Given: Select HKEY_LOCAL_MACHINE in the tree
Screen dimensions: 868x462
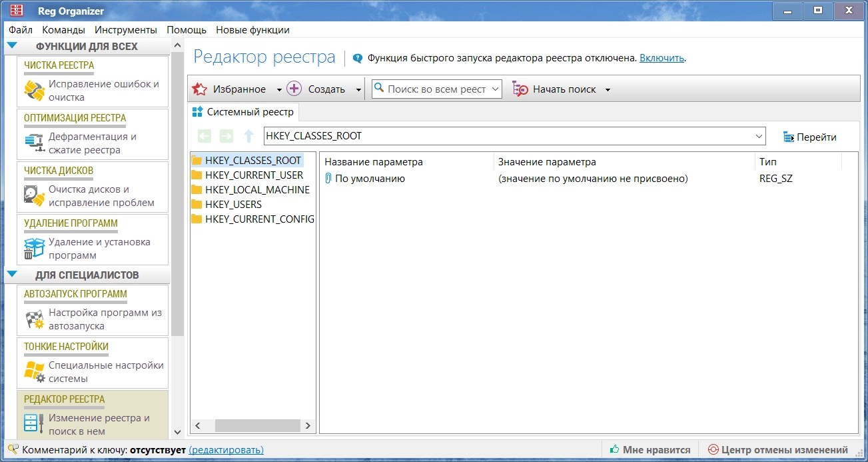Looking at the screenshot, I should (x=257, y=190).
